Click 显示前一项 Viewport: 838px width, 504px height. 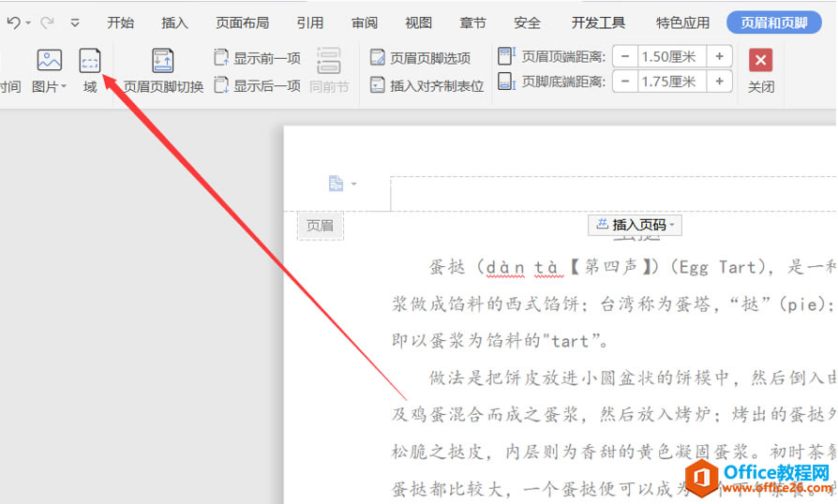[258, 58]
